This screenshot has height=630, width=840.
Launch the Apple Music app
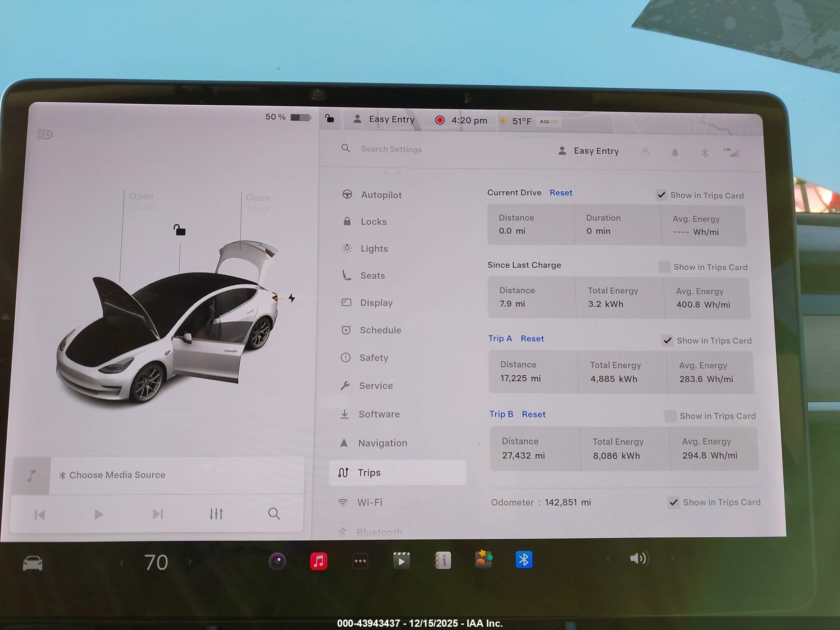[319, 561]
